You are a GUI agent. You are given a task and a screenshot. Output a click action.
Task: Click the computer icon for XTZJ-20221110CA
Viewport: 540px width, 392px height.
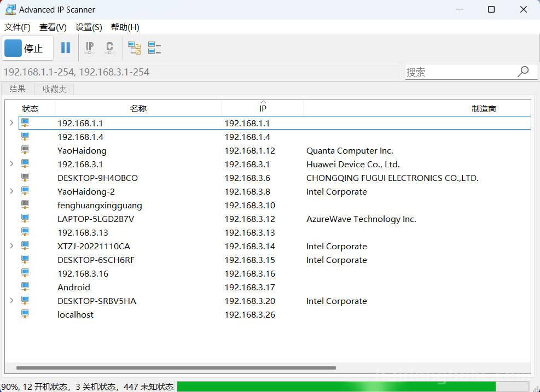tap(25, 245)
